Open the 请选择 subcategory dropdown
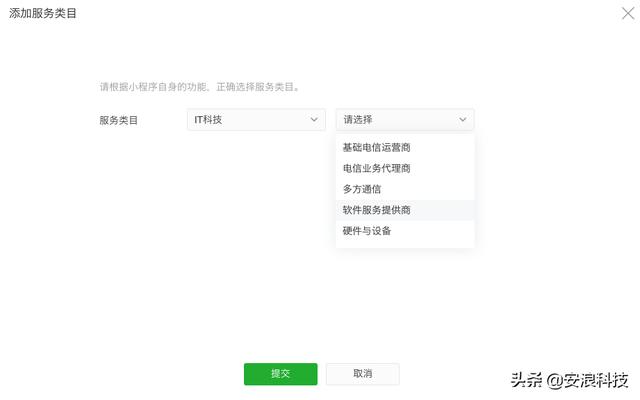Viewport: 640px width, 400px height. [405, 120]
